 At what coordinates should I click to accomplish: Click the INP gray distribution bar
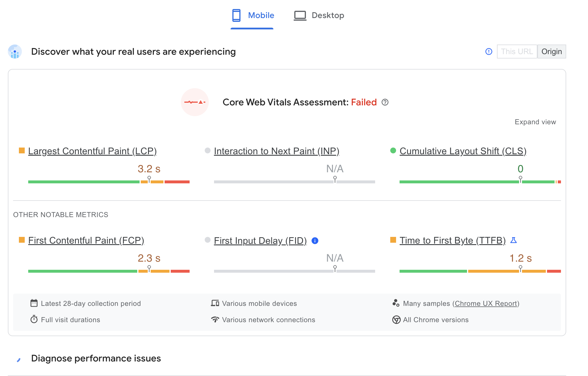295,182
